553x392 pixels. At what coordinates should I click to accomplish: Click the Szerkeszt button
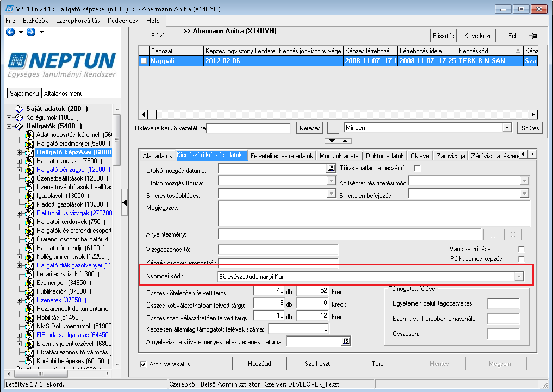coord(317,363)
